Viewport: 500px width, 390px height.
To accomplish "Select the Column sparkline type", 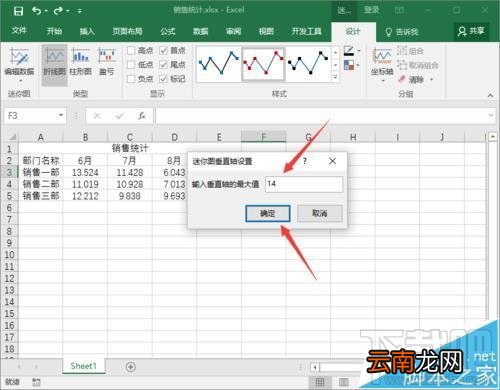I will coord(81,62).
